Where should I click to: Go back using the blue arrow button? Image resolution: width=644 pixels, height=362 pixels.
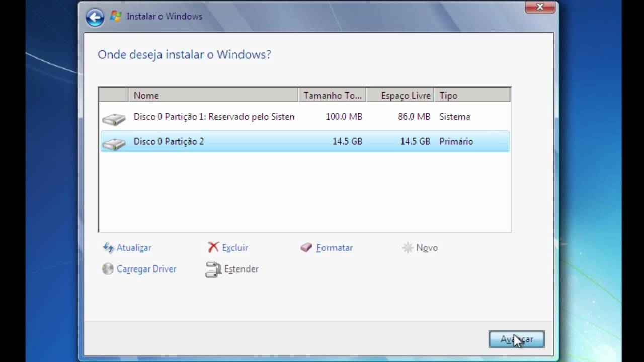(95, 17)
